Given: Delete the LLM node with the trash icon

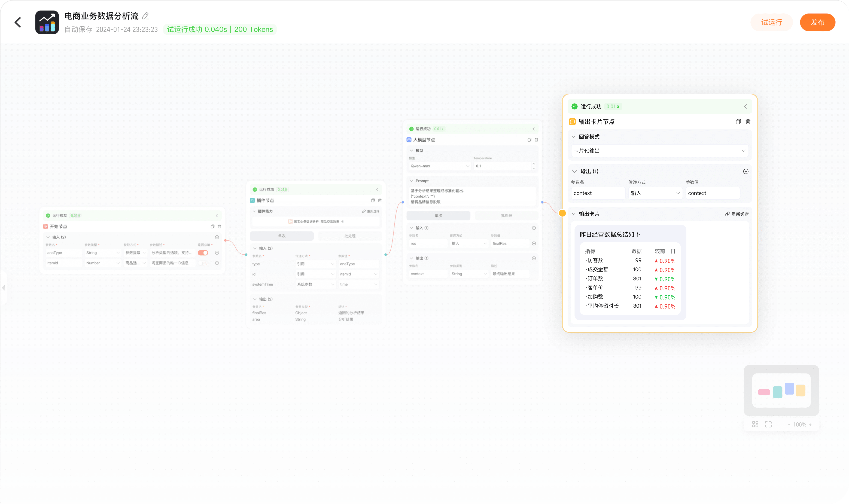Looking at the screenshot, I should [x=536, y=140].
